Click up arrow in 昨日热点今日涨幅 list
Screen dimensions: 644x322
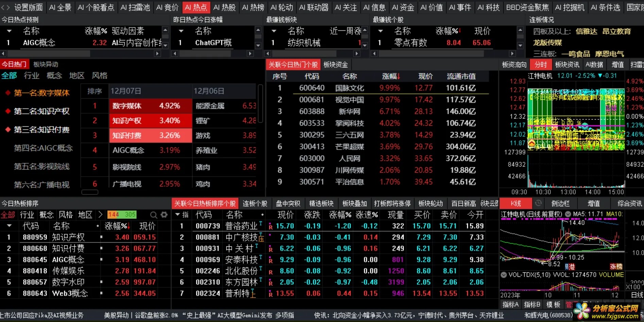click(x=258, y=30)
